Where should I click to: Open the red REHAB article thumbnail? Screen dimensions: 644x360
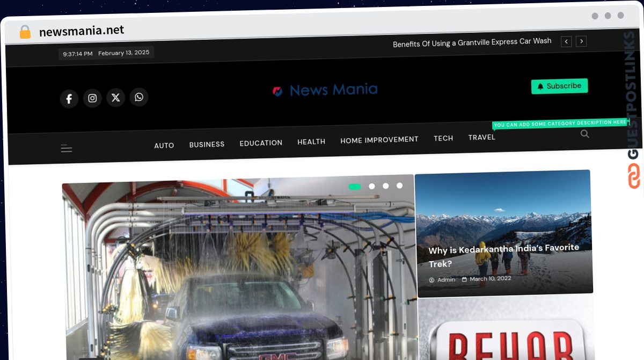[506, 328]
